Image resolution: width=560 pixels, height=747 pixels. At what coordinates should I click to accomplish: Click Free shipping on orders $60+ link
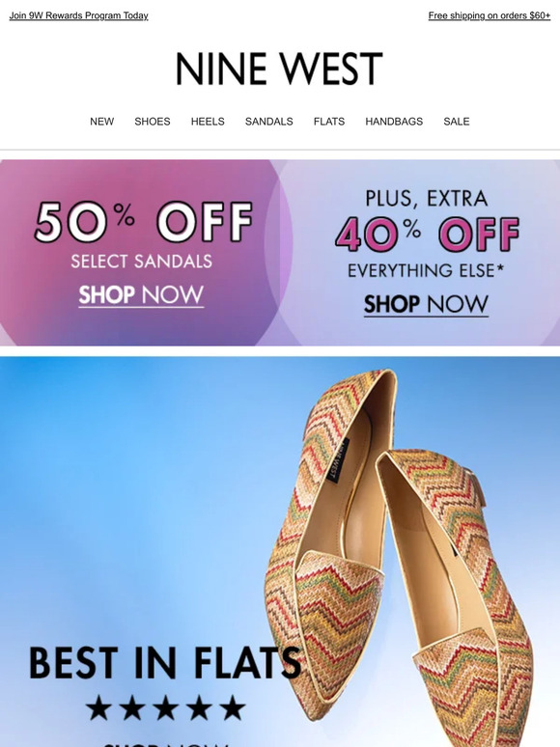(x=489, y=15)
